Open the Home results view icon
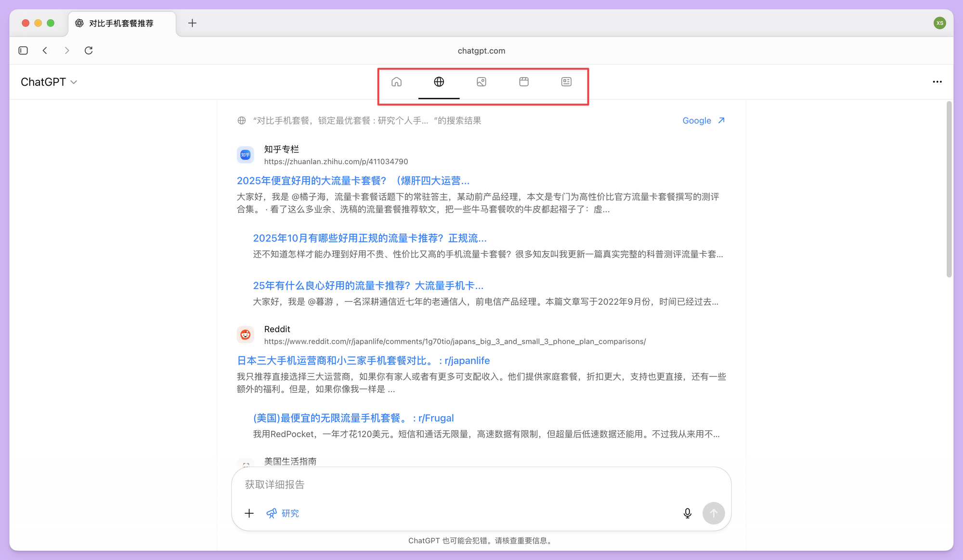The height and width of the screenshot is (560, 963). (397, 82)
